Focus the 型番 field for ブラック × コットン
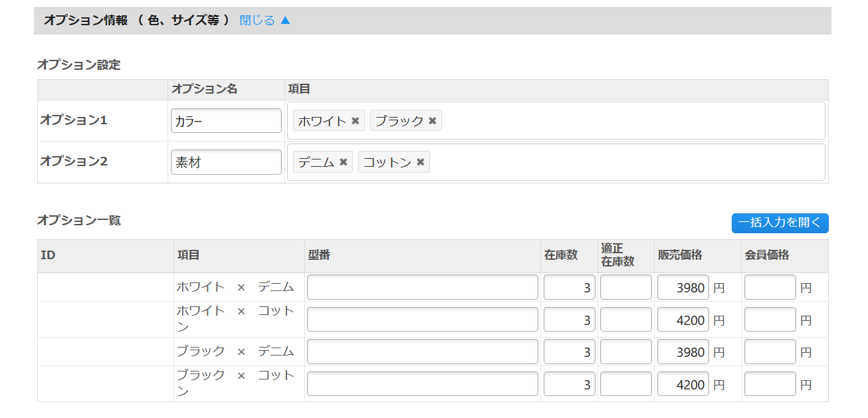This screenshot has height=418, width=868. (x=422, y=384)
